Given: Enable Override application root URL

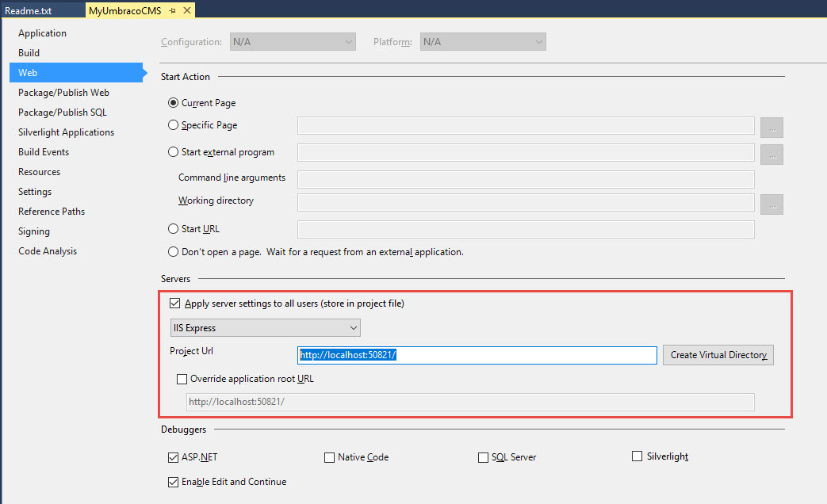Looking at the screenshot, I should point(182,379).
